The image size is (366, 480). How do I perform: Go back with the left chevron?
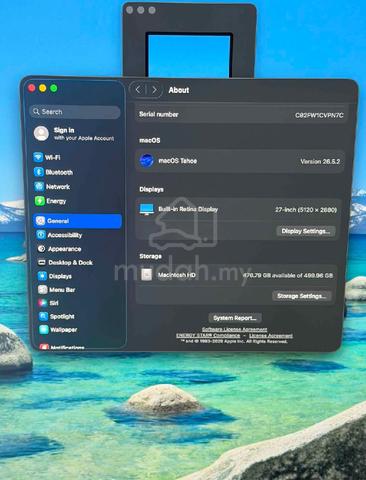pos(138,90)
